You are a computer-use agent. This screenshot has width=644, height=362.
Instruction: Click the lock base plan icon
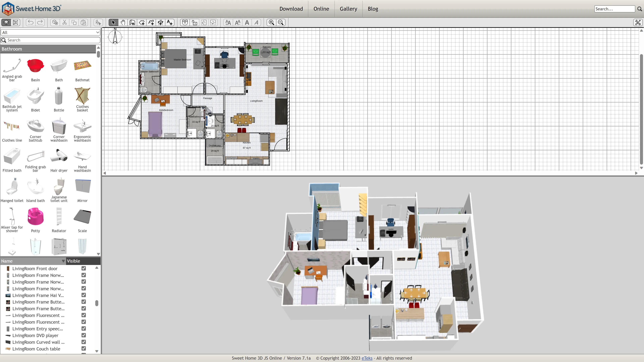(x=195, y=22)
